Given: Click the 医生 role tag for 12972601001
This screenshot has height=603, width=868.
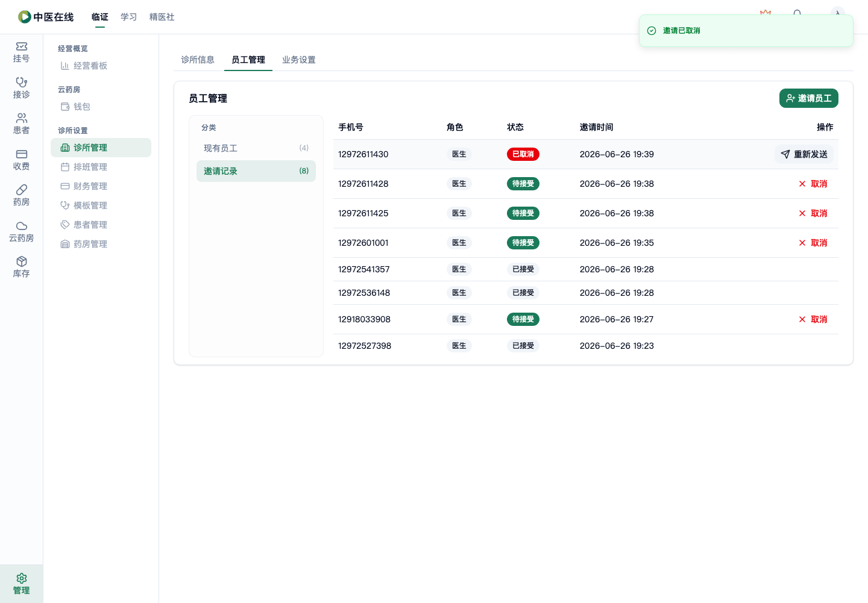Looking at the screenshot, I should (459, 243).
